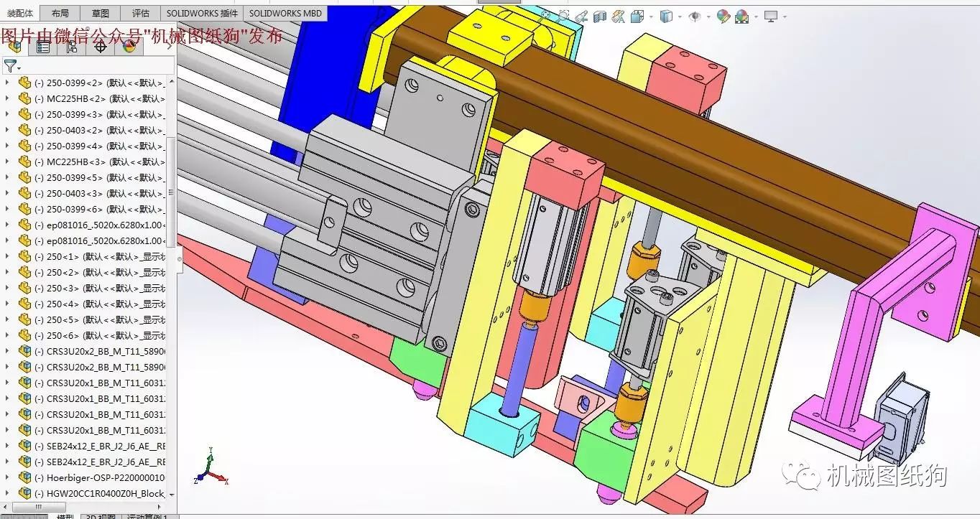Click the sub-assembly icon of HGW20CC1R0400Z0H_Block
Viewport: 980px width, 519px height.
[x=25, y=493]
